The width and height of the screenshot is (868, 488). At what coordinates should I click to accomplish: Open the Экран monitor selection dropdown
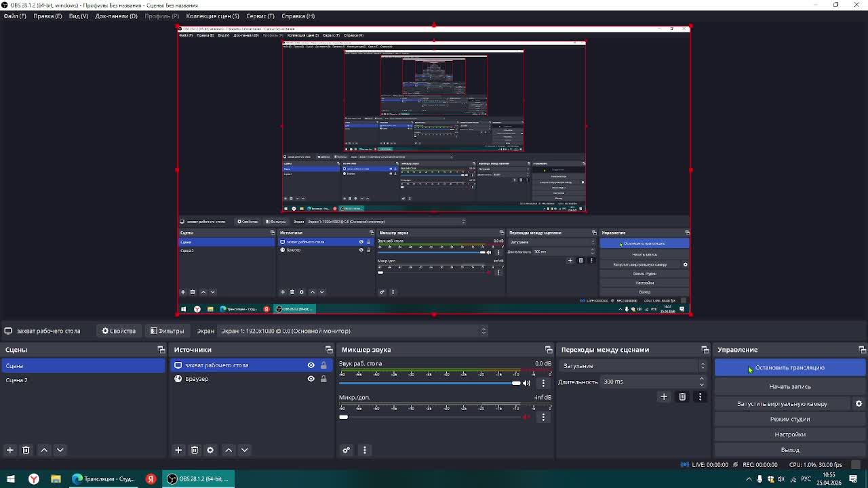[353, 331]
